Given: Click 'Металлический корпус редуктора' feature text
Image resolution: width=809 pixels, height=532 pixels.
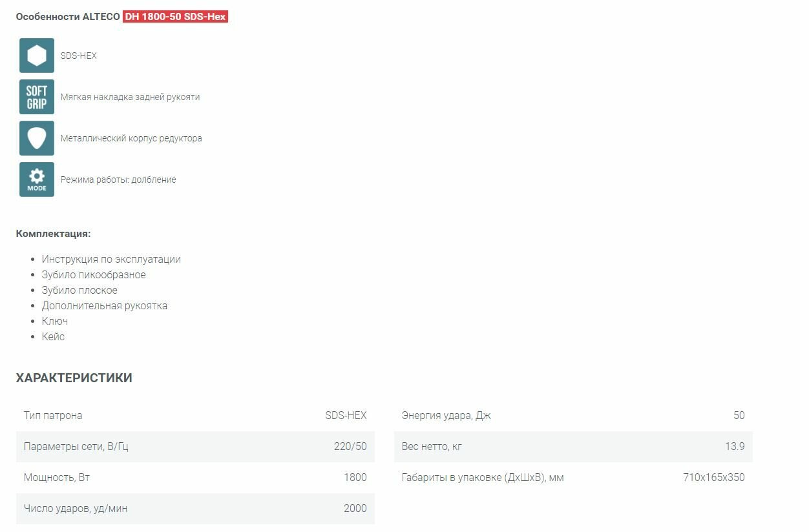Looking at the screenshot, I should click(x=131, y=138).
